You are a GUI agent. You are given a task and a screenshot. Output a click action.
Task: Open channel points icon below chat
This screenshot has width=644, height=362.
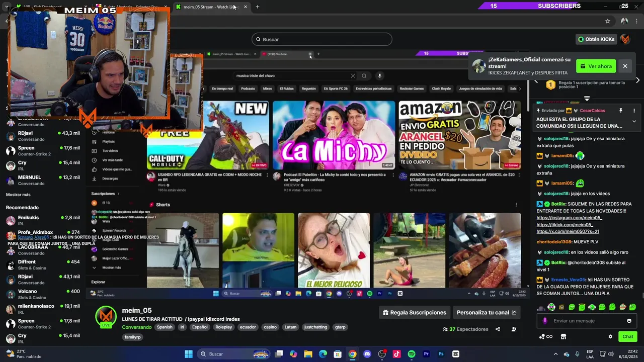[546, 337]
